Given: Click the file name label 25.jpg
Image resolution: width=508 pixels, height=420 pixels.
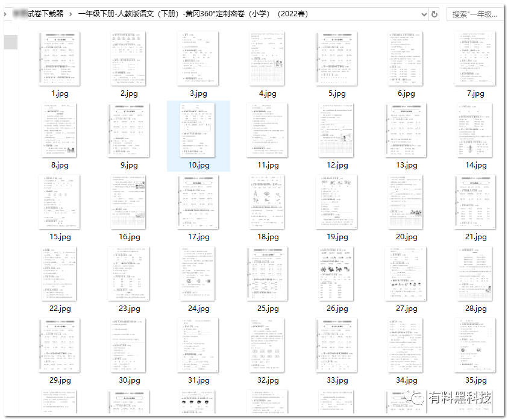Looking at the screenshot, I should 268,309.
